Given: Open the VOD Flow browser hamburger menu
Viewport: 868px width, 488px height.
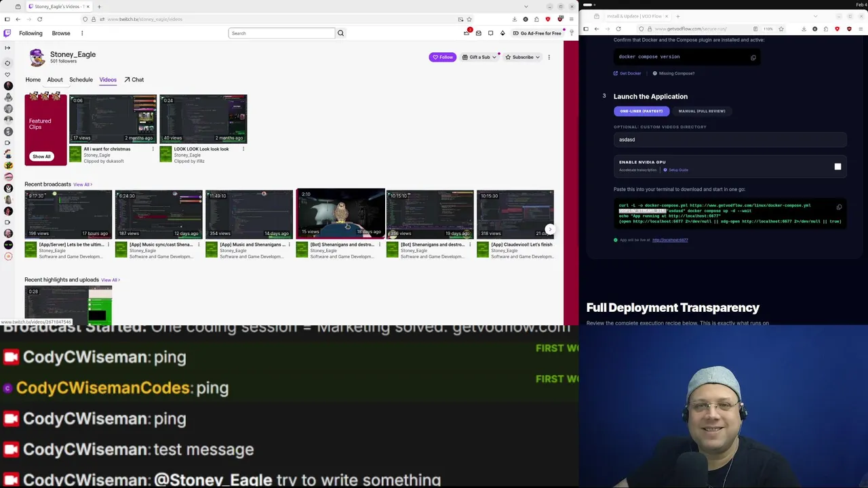Looking at the screenshot, I should coord(860,29).
